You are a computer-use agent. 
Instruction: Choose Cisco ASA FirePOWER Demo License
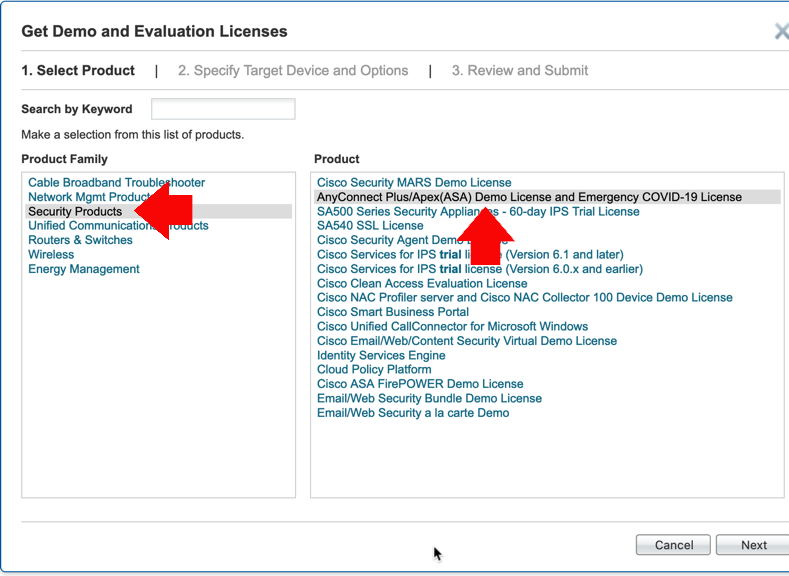[x=420, y=384]
